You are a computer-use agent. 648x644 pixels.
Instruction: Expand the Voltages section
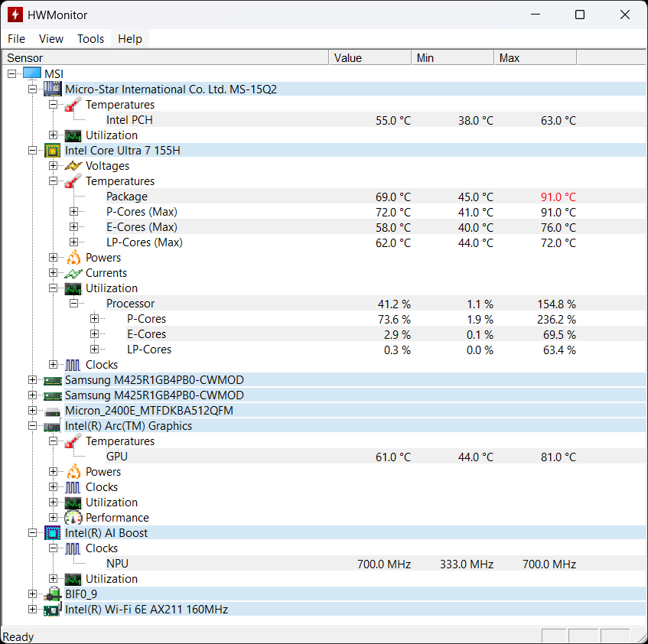click(x=53, y=166)
